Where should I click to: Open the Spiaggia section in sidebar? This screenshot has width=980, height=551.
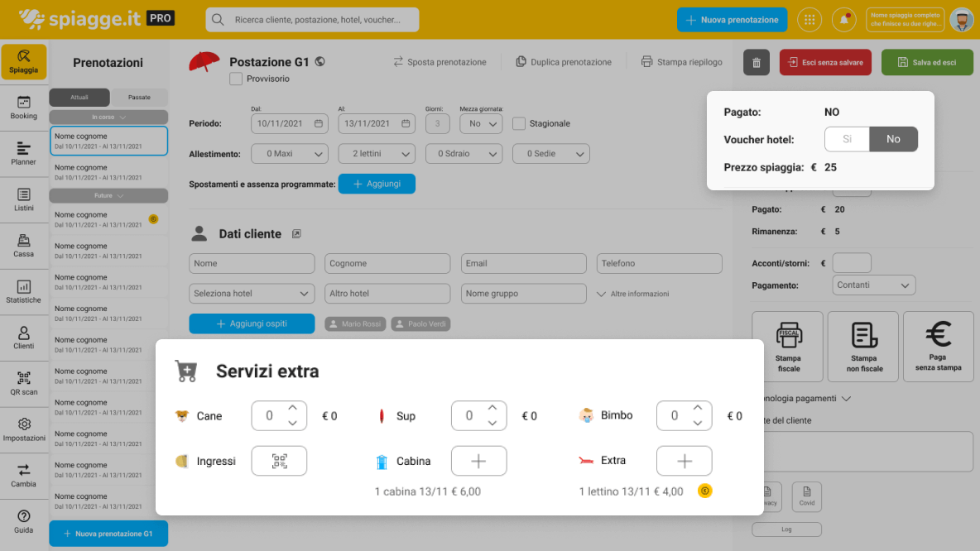point(24,62)
